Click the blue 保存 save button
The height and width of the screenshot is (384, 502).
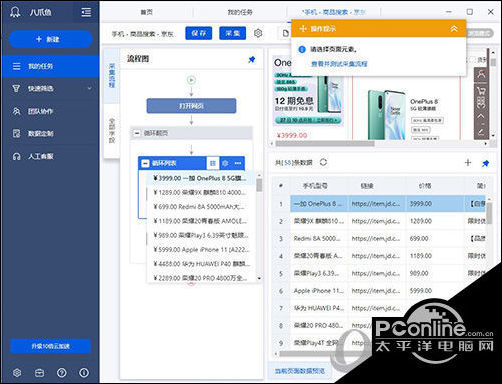(199, 33)
